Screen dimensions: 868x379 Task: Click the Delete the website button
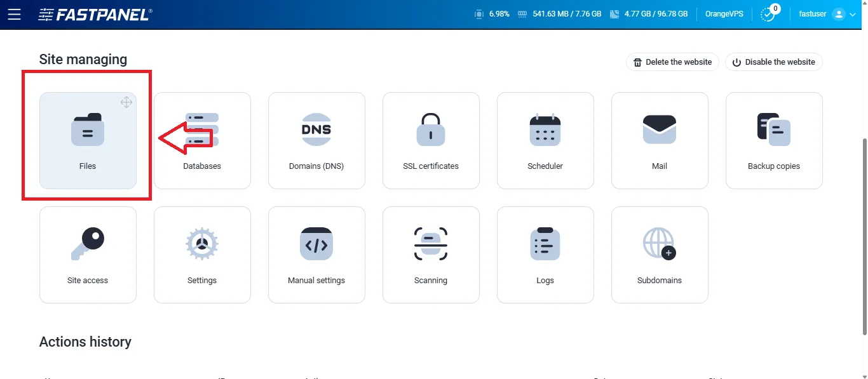click(x=672, y=62)
